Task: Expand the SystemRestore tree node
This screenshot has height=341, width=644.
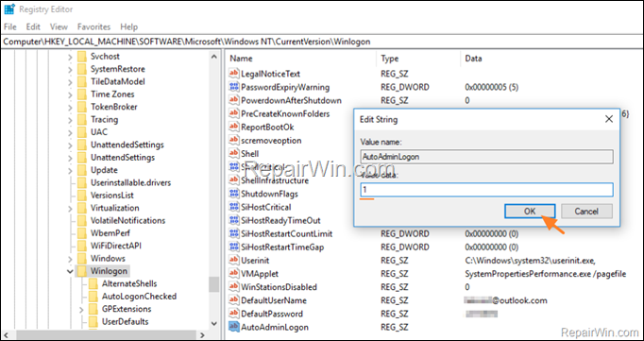Action: coord(70,69)
